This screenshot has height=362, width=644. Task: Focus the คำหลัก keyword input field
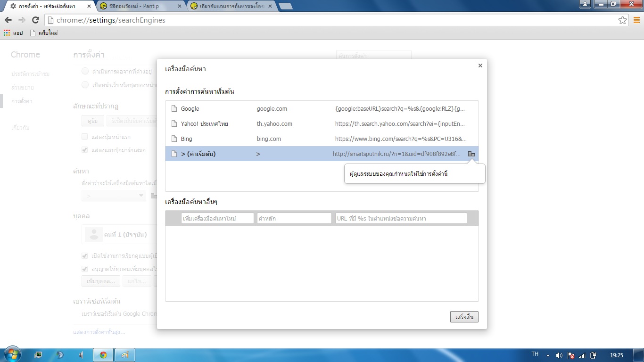294,218
